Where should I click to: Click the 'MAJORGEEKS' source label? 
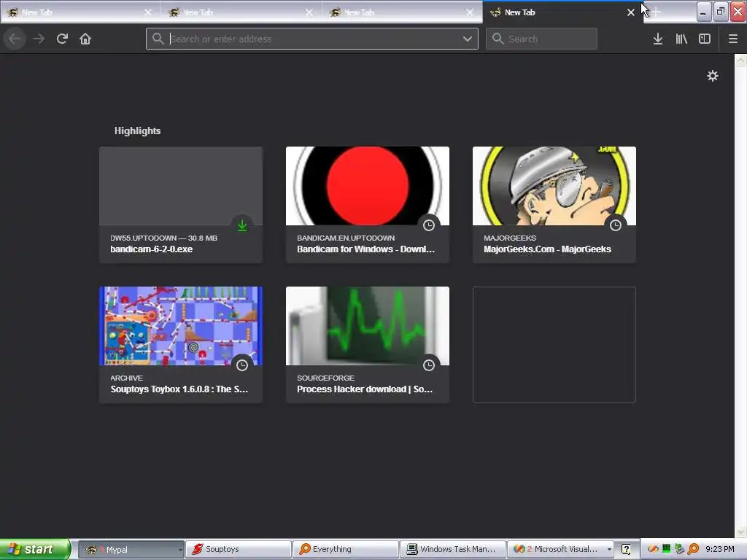[510, 238]
